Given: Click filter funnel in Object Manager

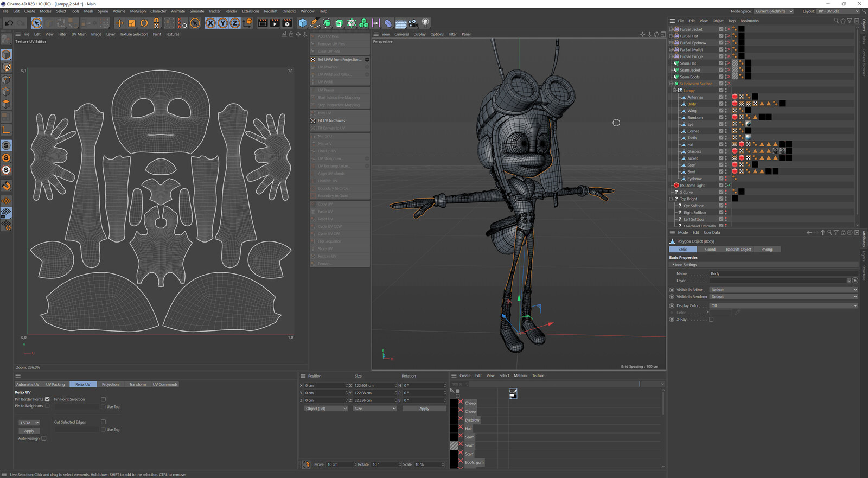Looking at the screenshot, I should pyautogui.click(x=850, y=21).
